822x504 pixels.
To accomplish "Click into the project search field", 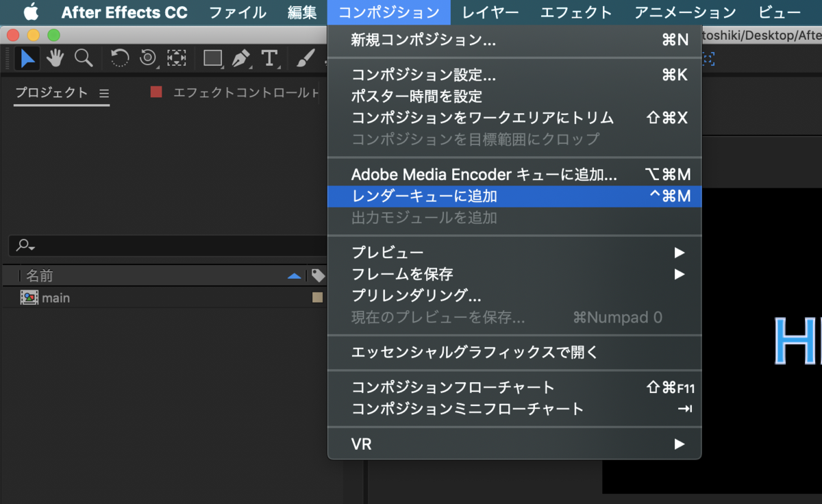I will click(x=168, y=245).
